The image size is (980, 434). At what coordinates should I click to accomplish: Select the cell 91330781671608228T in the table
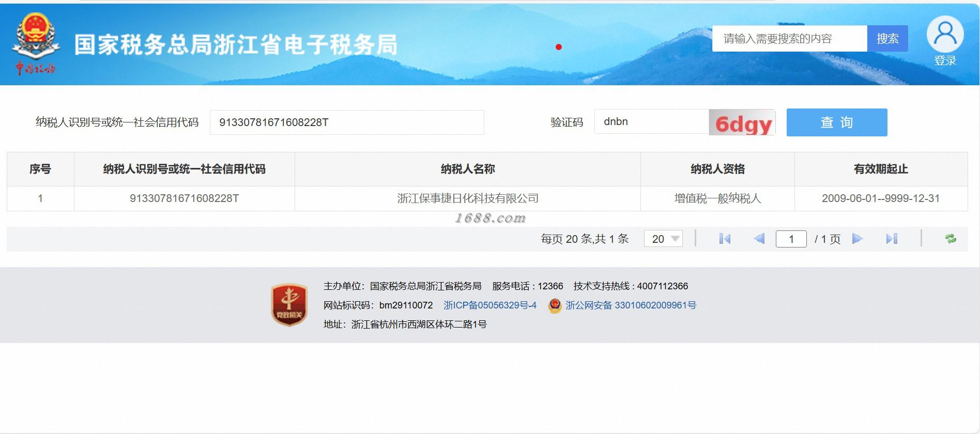185,198
